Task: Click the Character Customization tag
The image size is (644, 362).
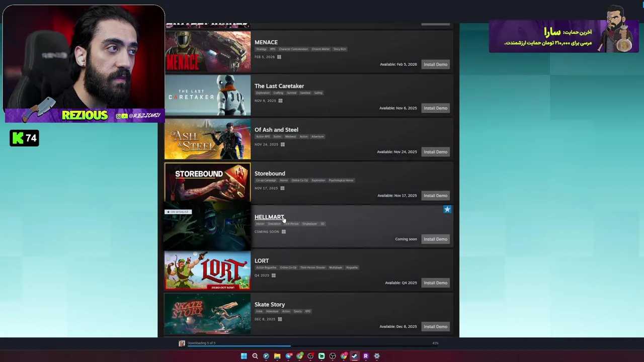Action: [293, 49]
